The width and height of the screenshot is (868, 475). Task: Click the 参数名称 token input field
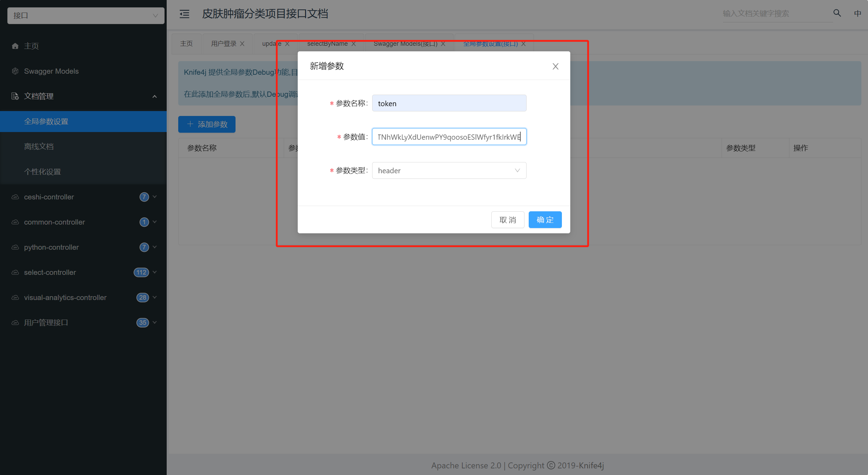(x=449, y=103)
